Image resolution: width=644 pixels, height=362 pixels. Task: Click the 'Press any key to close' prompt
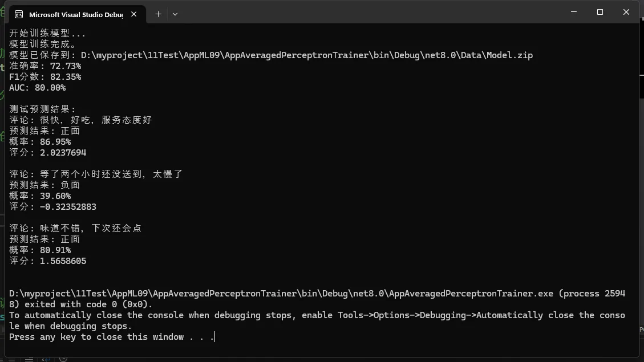111,337
